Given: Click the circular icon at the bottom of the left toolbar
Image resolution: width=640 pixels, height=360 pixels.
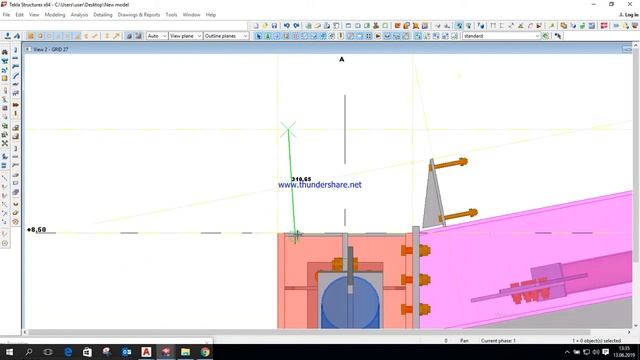Looking at the screenshot, I should [x=4, y=243].
